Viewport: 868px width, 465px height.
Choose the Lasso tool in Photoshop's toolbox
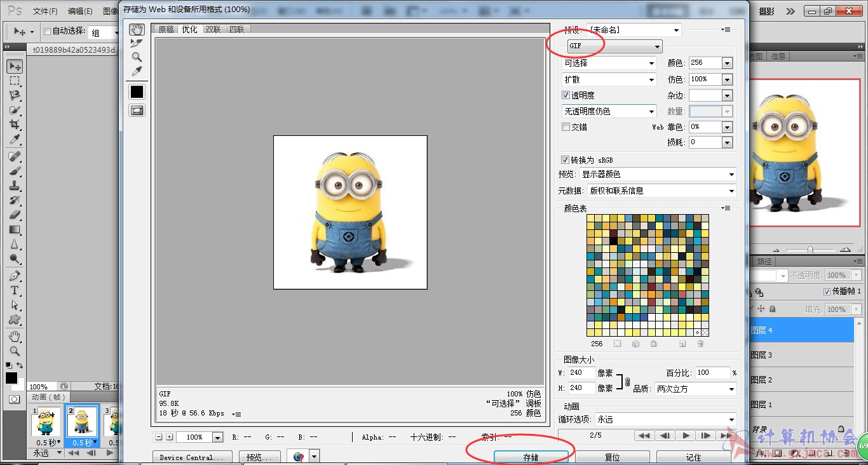(15, 95)
